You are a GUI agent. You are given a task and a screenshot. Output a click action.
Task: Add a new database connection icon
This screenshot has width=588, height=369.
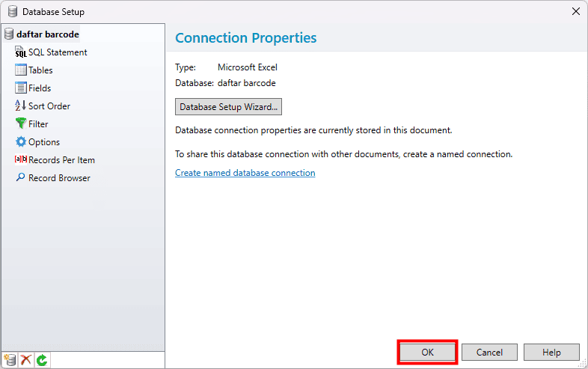[10, 360]
